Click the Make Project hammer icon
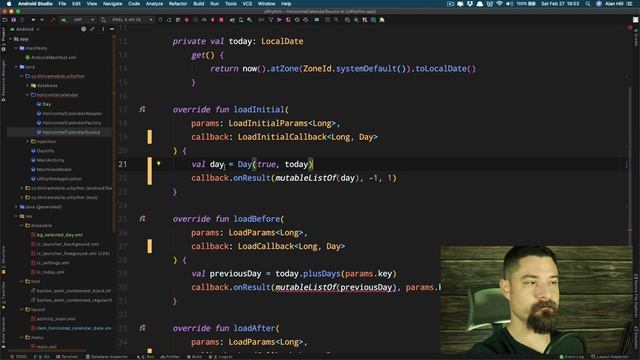Screen dimensions: 640x360 pyautogui.click(x=53, y=20)
